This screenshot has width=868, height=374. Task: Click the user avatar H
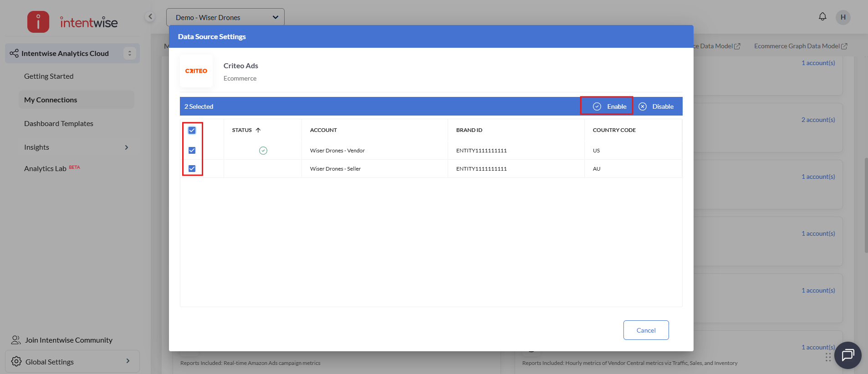pos(843,17)
